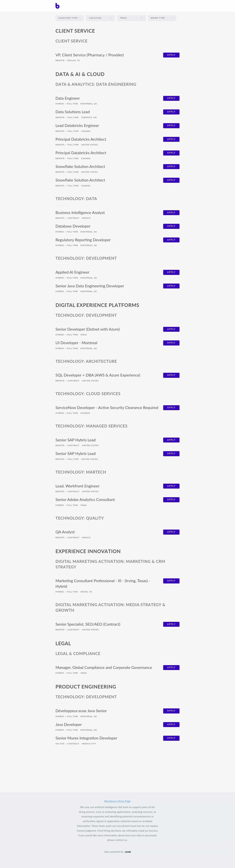Open the Location Type filter dropdown
Viewport: 235px width, 868px height.
[70, 18]
